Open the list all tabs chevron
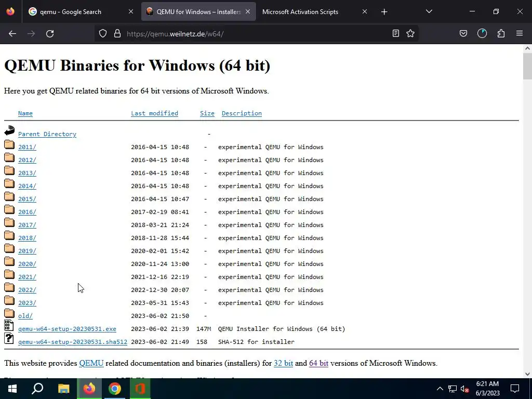 click(x=429, y=11)
